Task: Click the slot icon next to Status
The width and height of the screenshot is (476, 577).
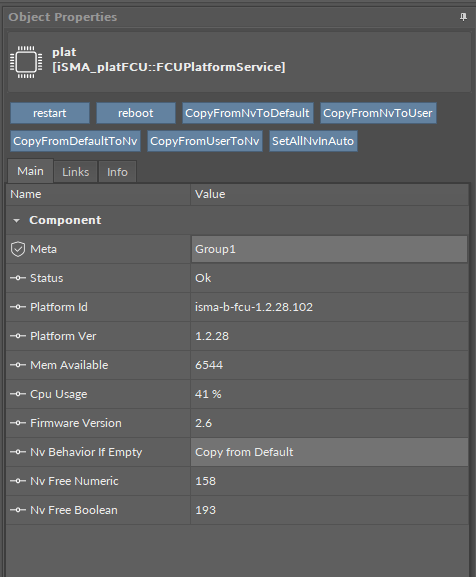Action: point(18,278)
